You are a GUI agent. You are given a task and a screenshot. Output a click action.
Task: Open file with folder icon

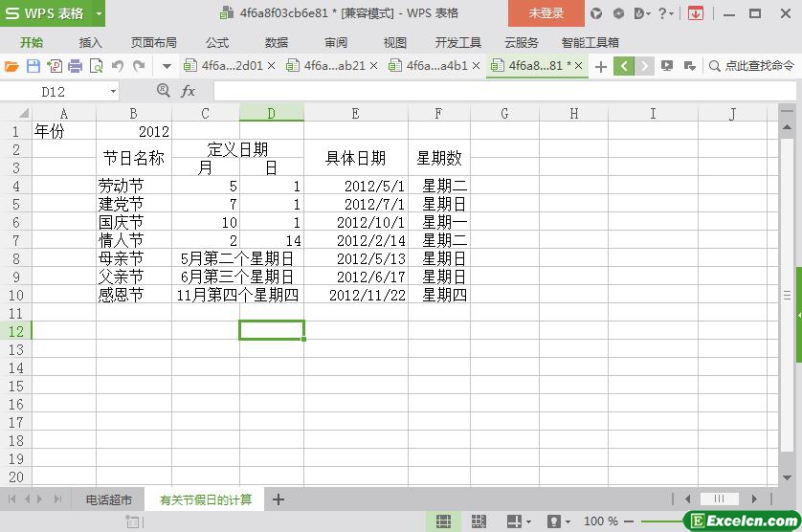pos(11,66)
